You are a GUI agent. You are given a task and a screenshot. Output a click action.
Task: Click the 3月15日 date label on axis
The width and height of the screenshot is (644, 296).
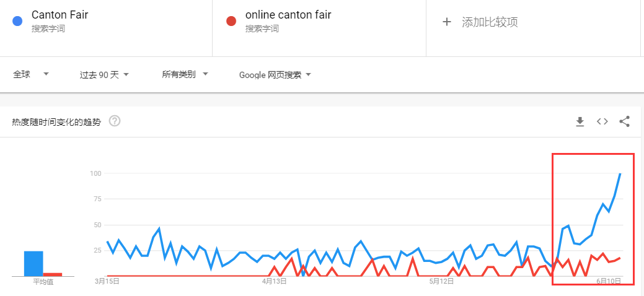click(x=107, y=281)
